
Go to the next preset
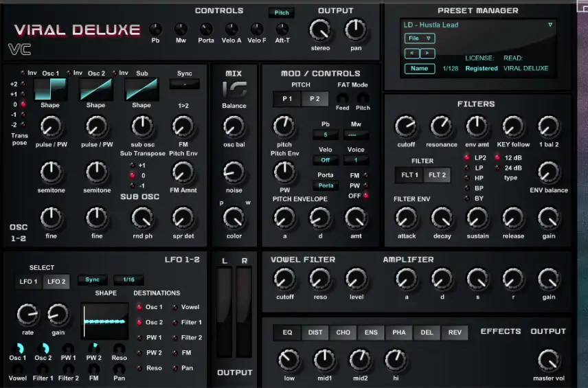click(427, 54)
